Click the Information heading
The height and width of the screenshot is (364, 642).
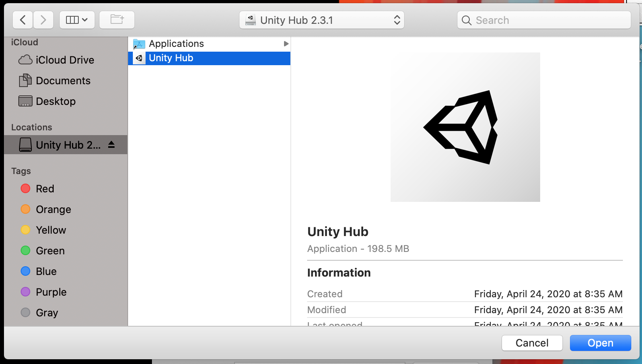(339, 273)
